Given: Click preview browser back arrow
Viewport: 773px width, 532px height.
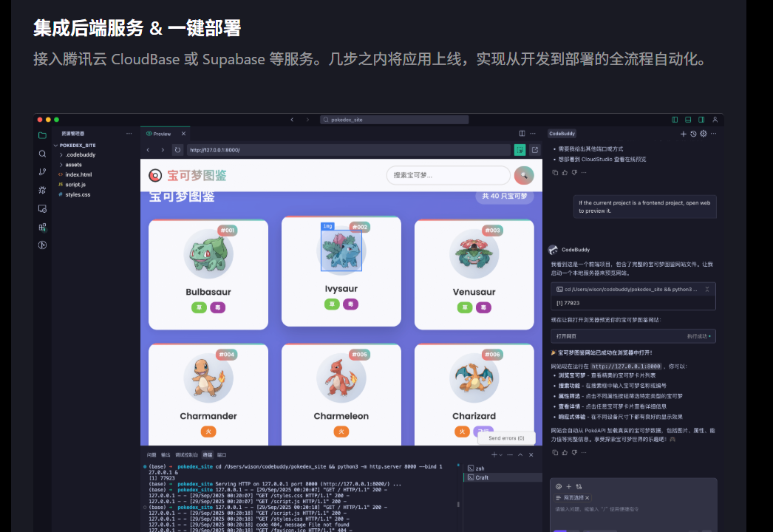Looking at the screenshot, I should 148,150.
